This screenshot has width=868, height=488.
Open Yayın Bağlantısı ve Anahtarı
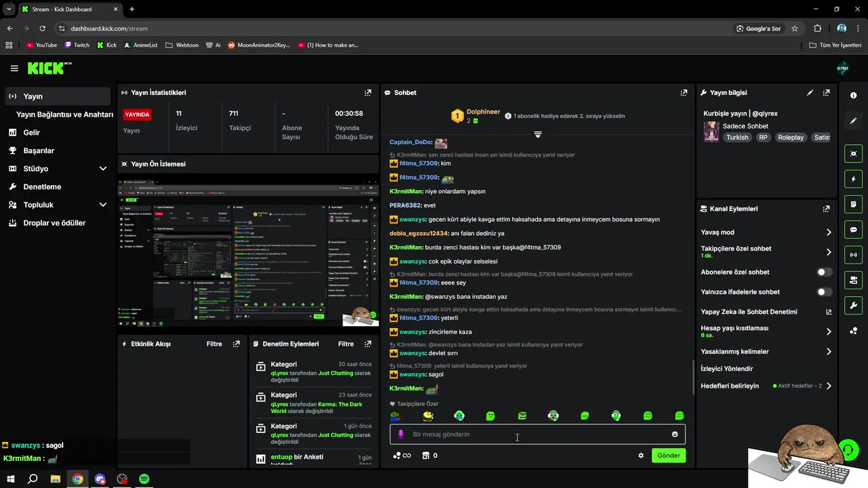(64, 115)
